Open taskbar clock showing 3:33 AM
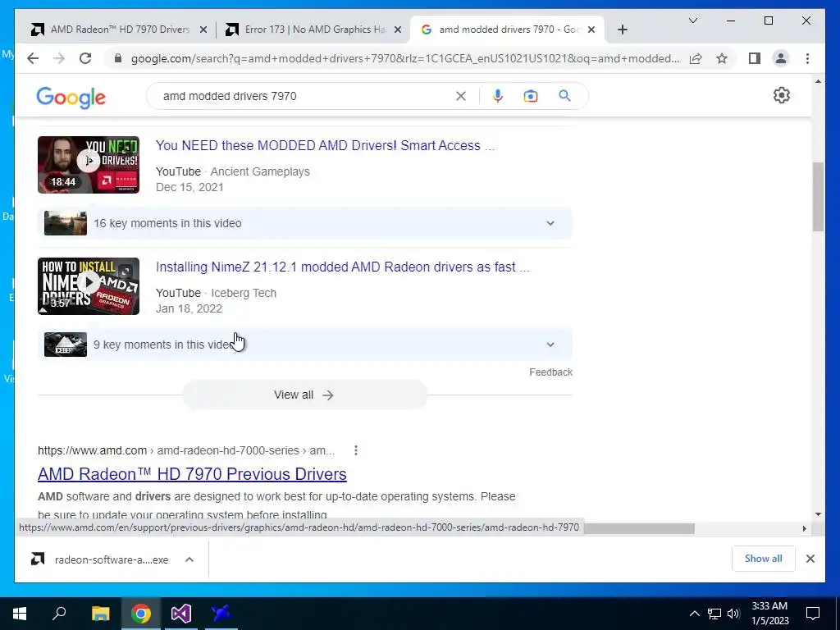 (769, 614)
